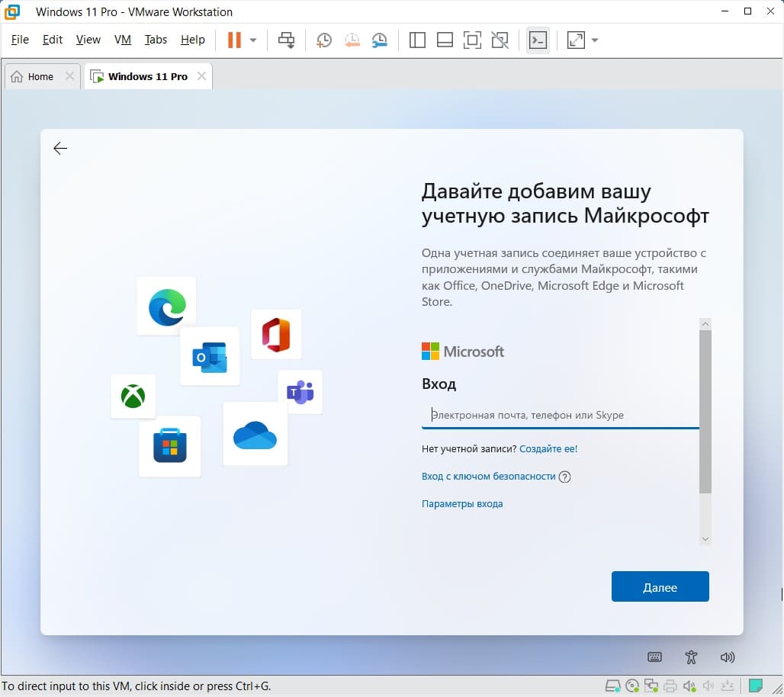
Task: Click the sign-in pane scrollbar thumb
Action: click(705, 411)
